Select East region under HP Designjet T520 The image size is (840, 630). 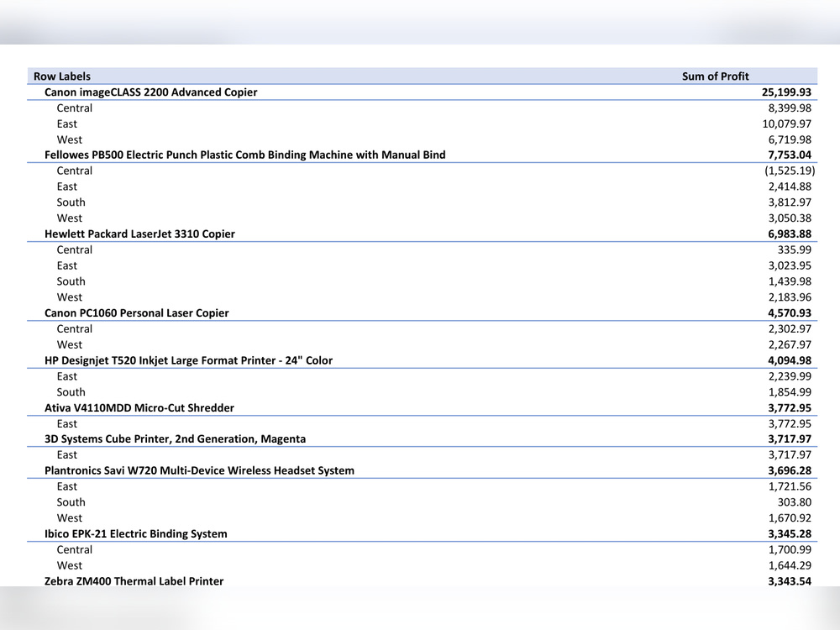point(67,376)
